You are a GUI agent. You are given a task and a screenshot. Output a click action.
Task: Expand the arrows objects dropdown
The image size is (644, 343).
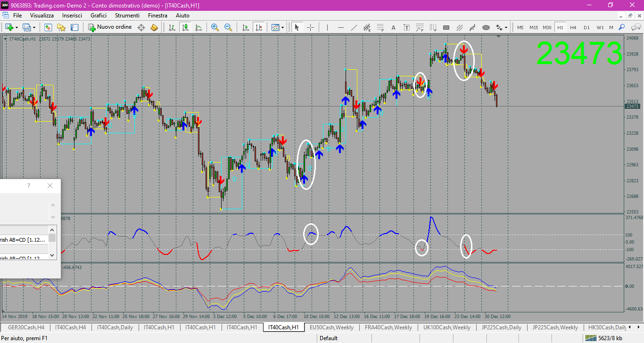pos(506,27)
